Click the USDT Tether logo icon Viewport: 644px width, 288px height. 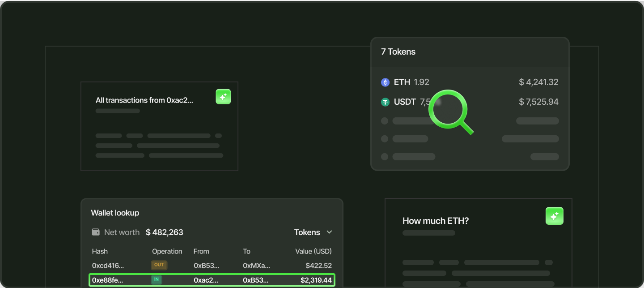pyautogui.click(x=385, y=102)
